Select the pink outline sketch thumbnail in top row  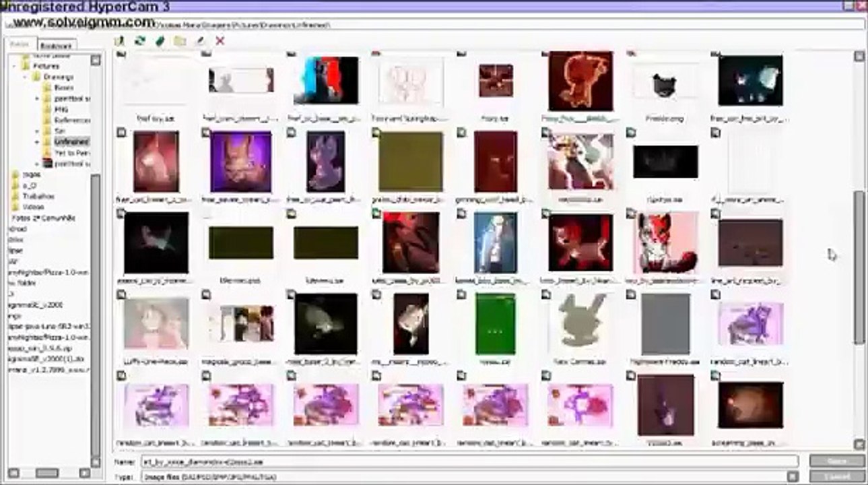click(410, 81)
